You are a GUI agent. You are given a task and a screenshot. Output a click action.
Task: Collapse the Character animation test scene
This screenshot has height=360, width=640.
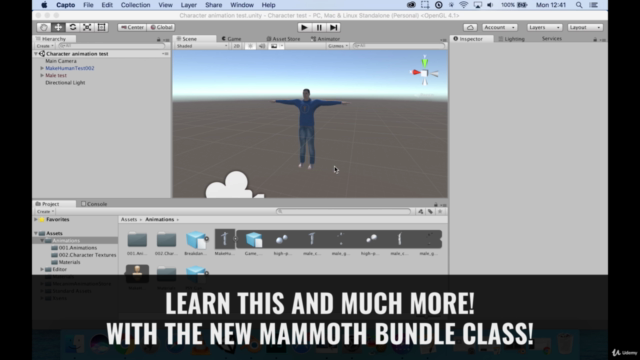tap(36, 54)
